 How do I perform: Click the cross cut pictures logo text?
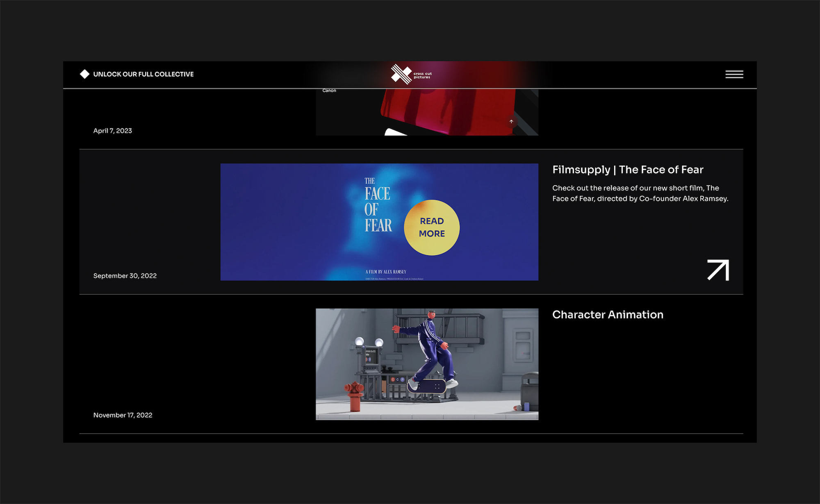[x=422, y=75]
